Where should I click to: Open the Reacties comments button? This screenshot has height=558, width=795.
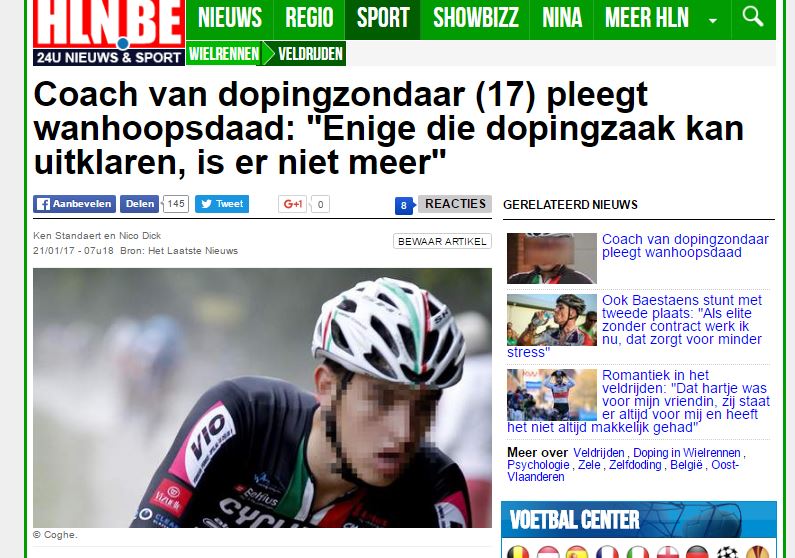pyautogui.click(x=455, y=204)
